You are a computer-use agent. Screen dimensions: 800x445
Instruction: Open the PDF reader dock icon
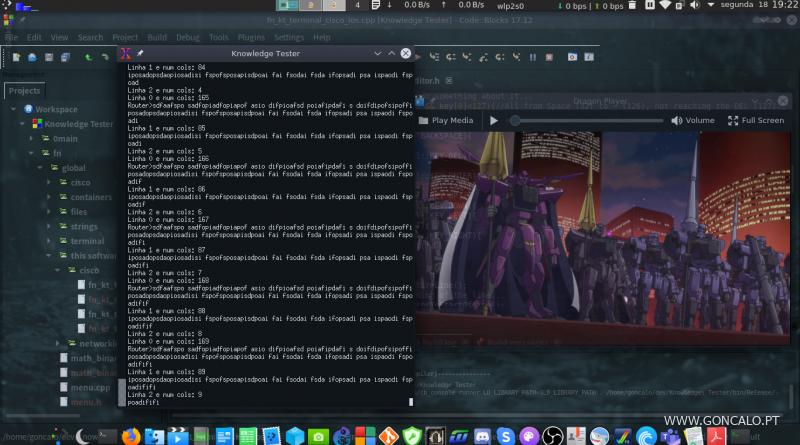pyautogui.click(x=716, y=436)
